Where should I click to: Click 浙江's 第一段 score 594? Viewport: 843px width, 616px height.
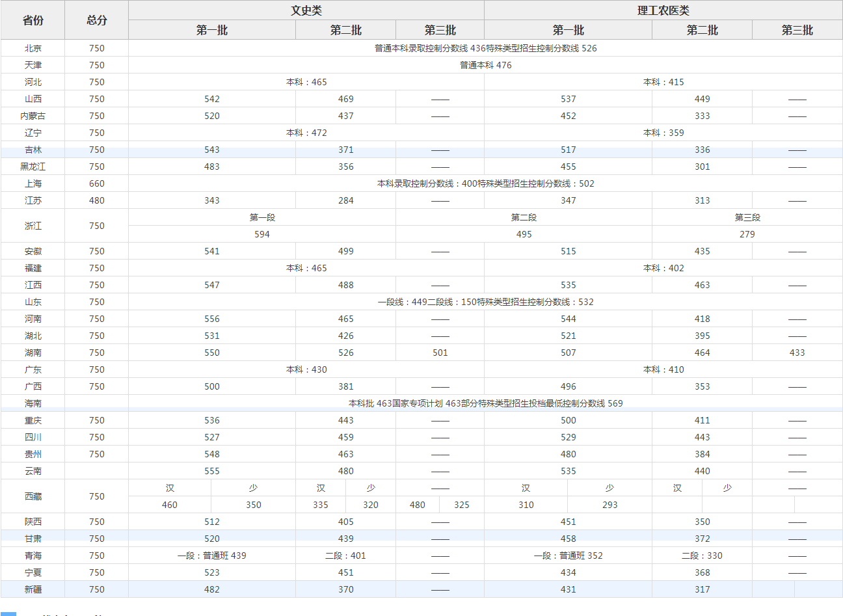pyautogui.click(x=262, y=234)
